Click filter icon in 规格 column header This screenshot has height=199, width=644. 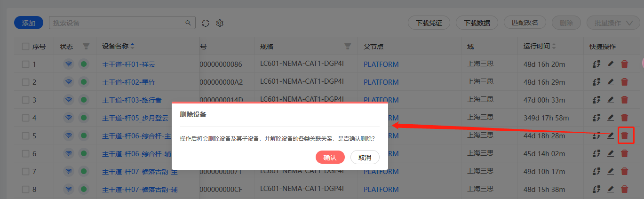coord(348,46)
